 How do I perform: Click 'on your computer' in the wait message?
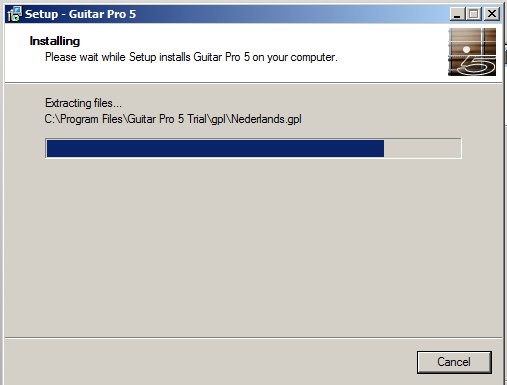295,57
